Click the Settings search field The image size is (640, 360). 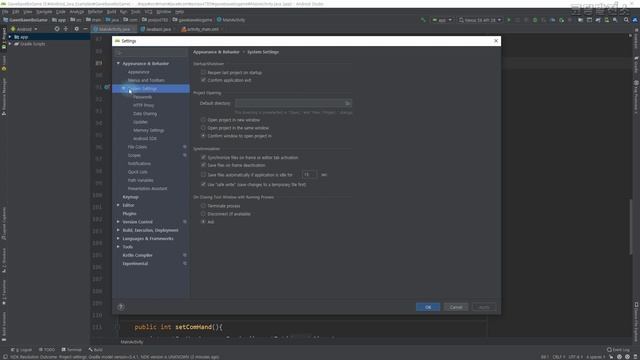[x=151, y=53]
